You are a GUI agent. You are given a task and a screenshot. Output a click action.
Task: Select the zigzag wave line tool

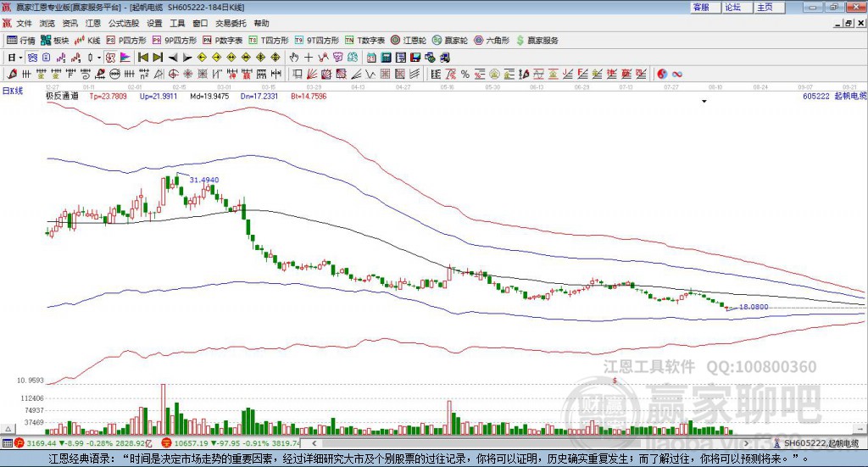click(x=370, y=74)
